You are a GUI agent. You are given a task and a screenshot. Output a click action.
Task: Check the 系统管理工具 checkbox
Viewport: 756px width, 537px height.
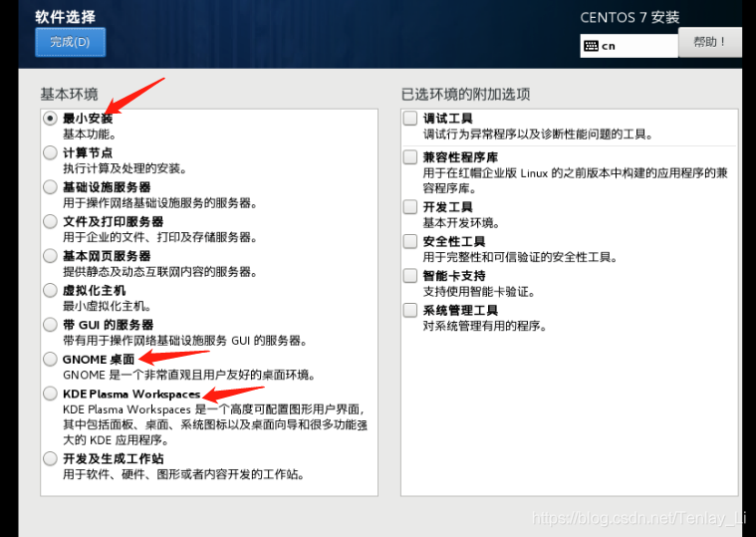click(410, 310)
